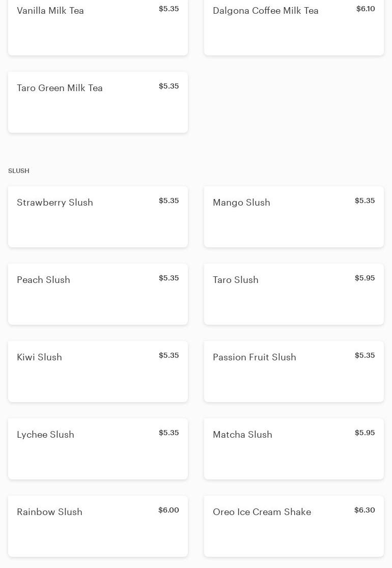Click the $6.30 price label
This screenshot has width=392, height=568.
[365, 510]
